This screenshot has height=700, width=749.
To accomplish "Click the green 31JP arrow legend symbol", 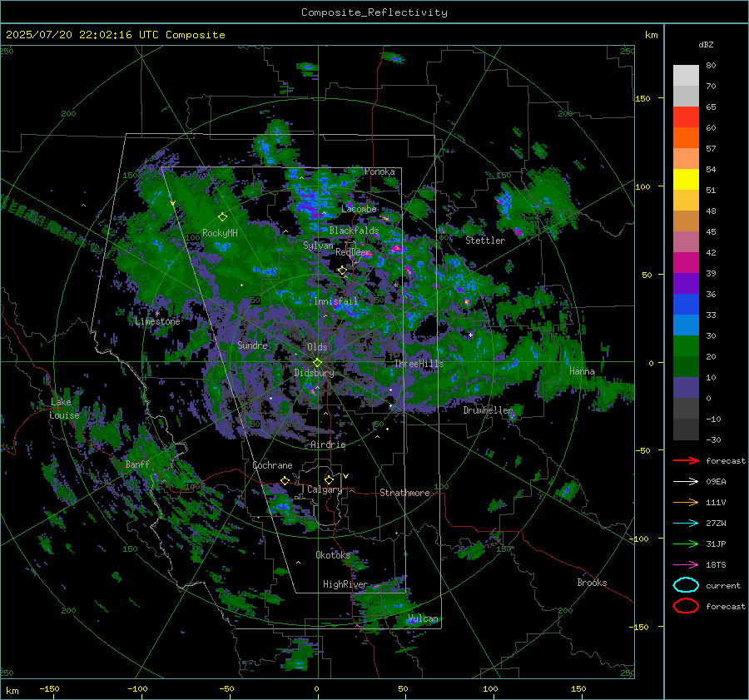I will [686, 544].
